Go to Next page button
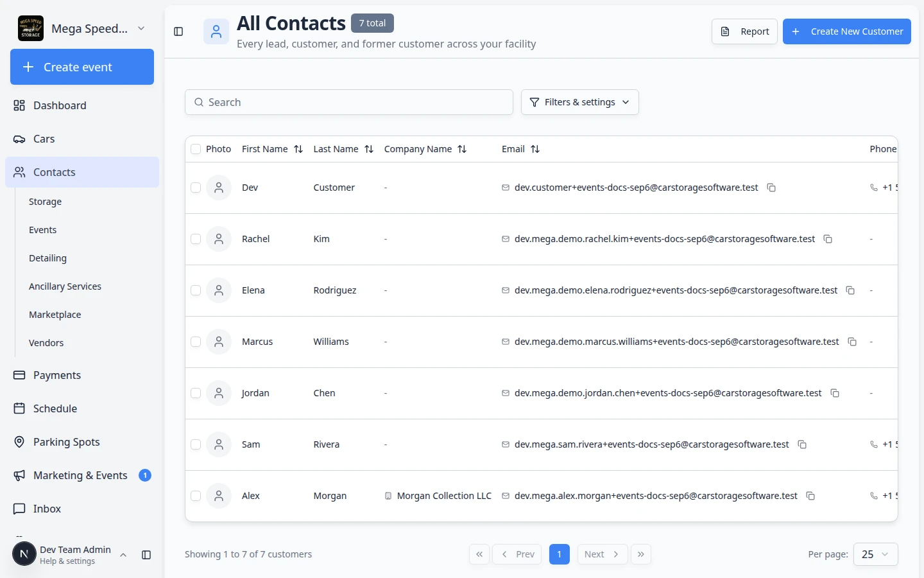Viewport: 924px width, 578px height. (x=601, y=554)
